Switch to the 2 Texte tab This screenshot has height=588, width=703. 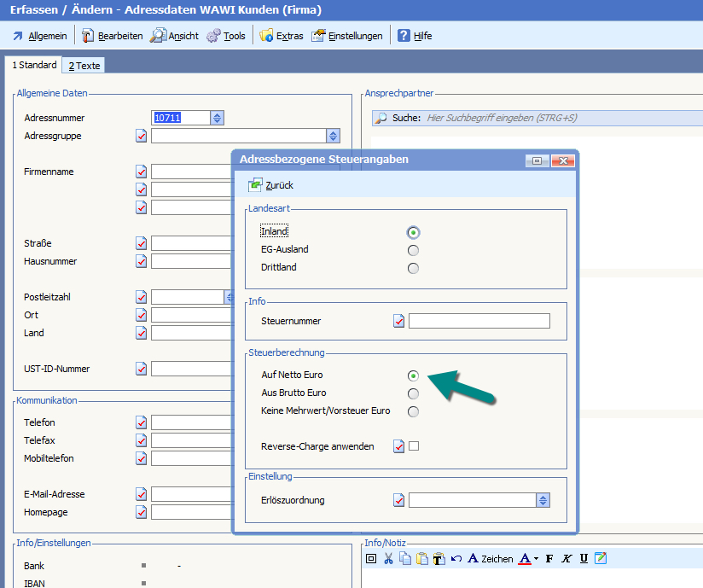(84, 66)
